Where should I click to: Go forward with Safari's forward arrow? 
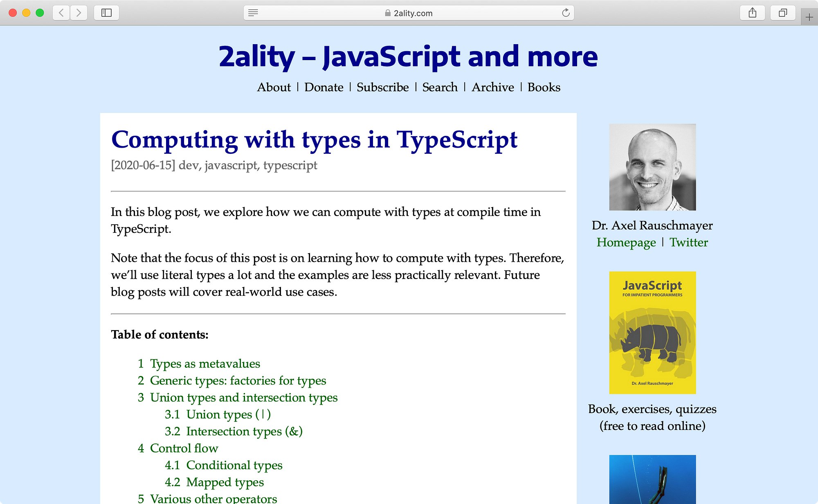coord(79,13)
